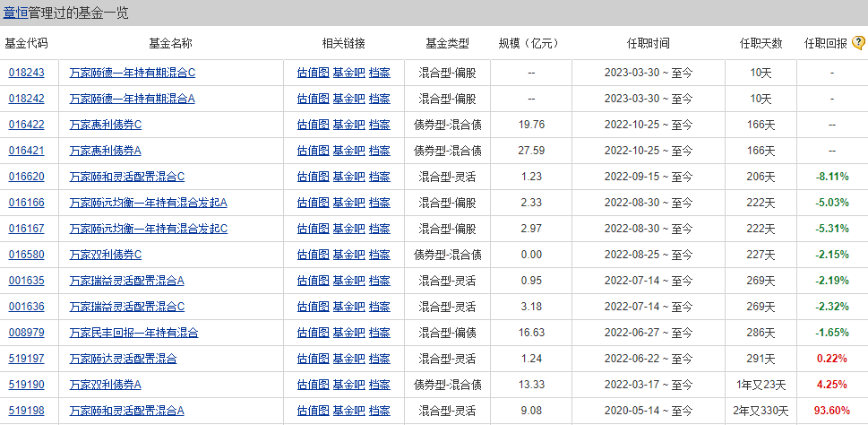Open fund code 519197 link
Viewport: 868px width, 425px height.
(27, 359)
